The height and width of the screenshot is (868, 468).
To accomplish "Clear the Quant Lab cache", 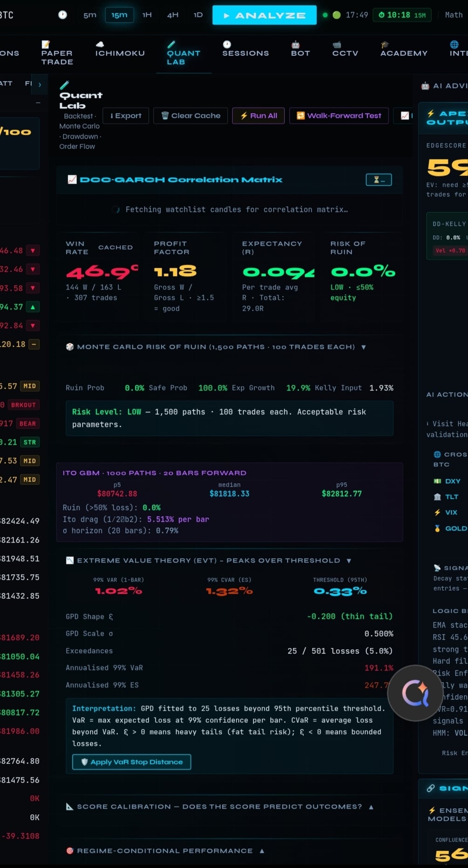I will 190,115.
